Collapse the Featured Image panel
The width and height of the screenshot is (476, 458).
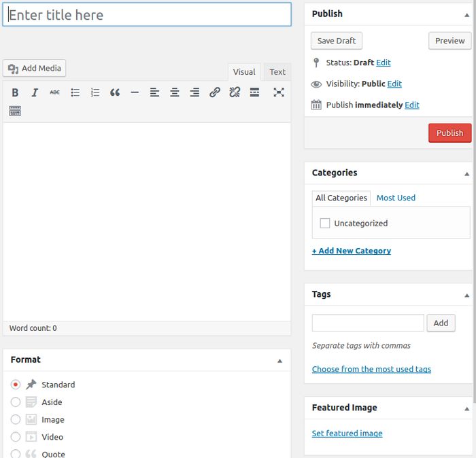tap(467, 409)
